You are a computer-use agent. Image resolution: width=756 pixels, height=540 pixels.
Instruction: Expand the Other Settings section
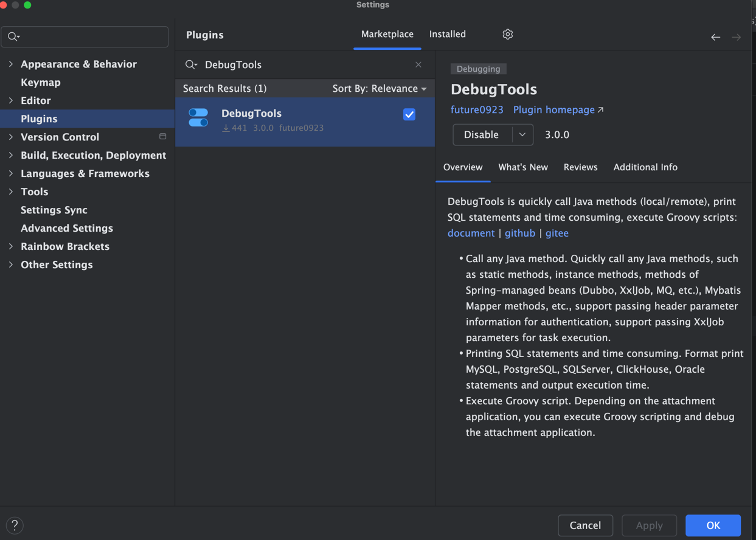tap(11, 265)
